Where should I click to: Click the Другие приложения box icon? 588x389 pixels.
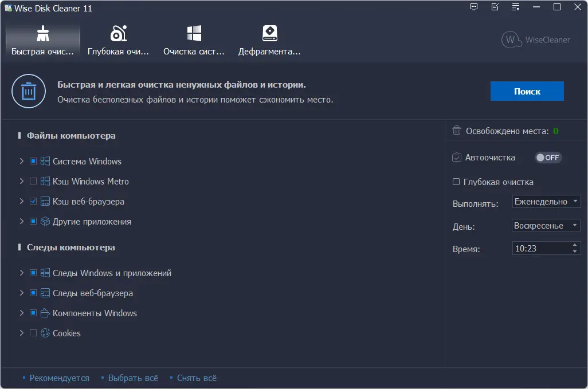pos(45,222)
